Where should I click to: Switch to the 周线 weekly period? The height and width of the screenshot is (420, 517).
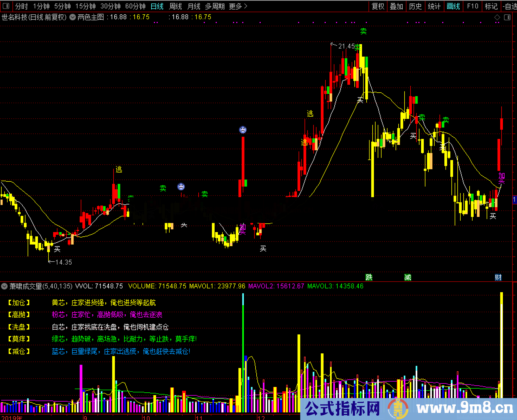tap(175, 6)
